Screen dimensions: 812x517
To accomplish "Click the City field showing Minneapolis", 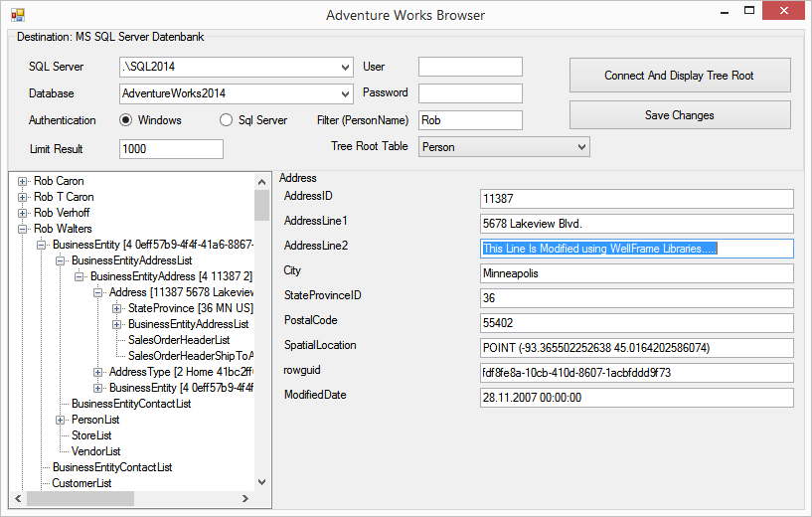I will [636, 273].
